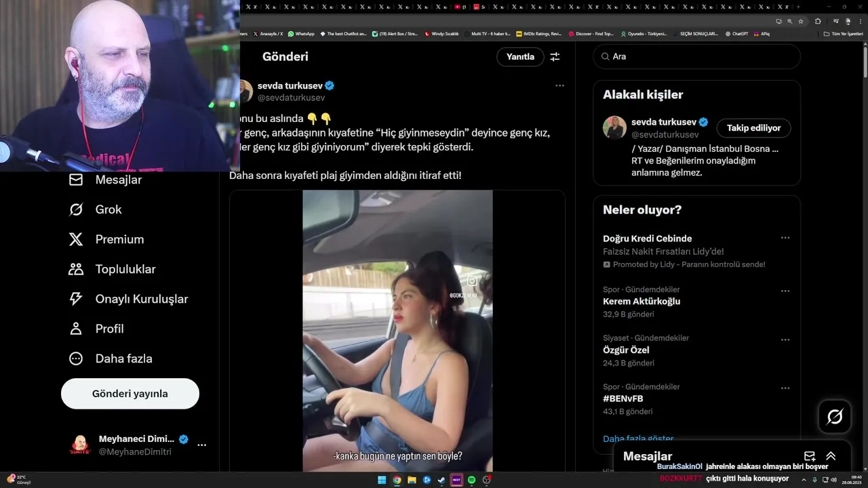Viewport: 868px width, 488px height.
Task: Open Oyuneks - Türkiyeni bookmark
Action: [644, 33]
